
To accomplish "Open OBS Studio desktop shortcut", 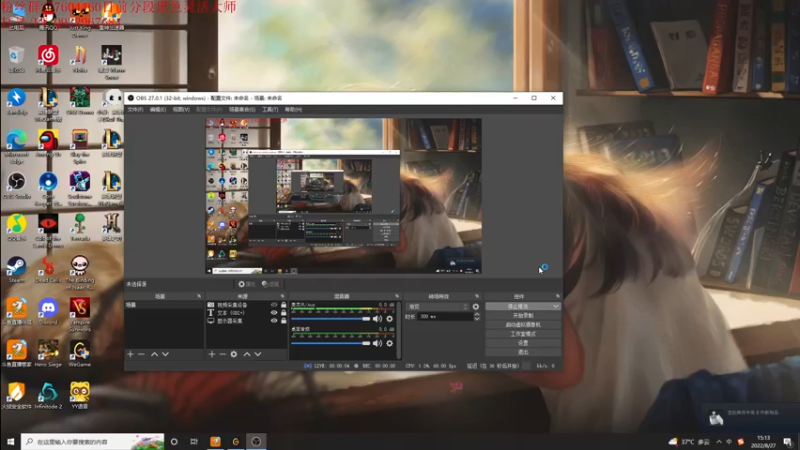I will point(16,186).
